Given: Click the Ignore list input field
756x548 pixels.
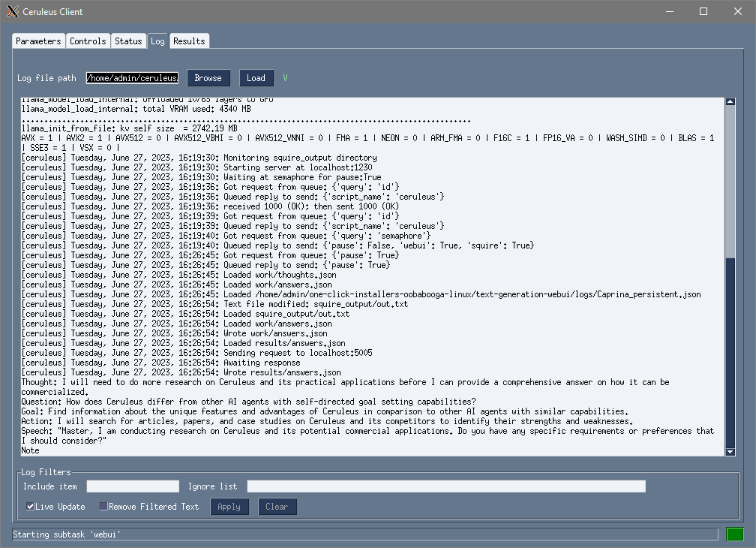Looking at the screenshot, I should 446,486.
